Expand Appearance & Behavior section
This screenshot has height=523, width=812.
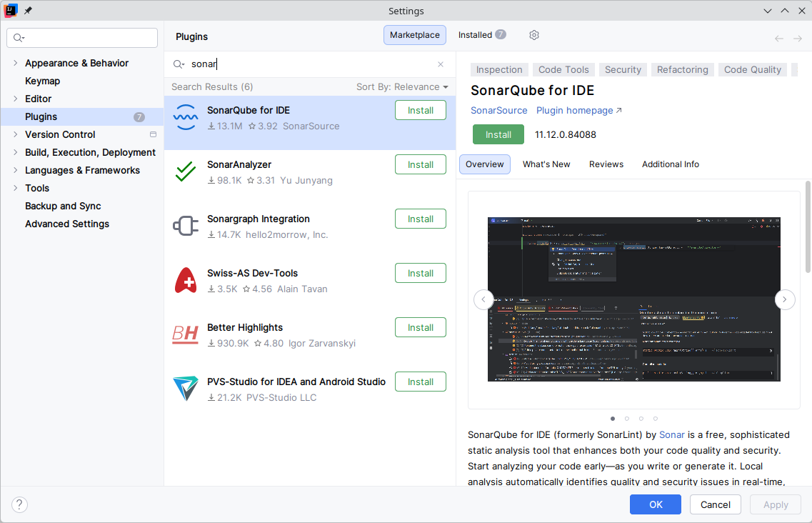[x=16, y=63]
